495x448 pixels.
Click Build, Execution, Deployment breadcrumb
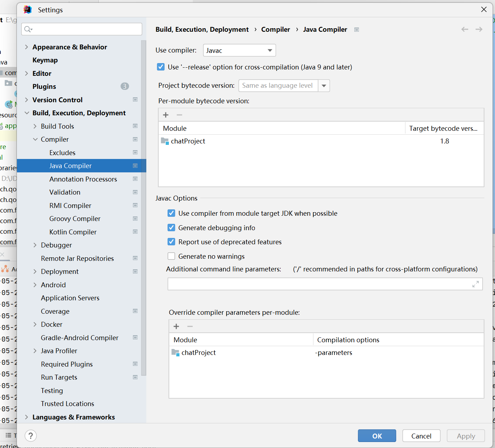[202, 30]
